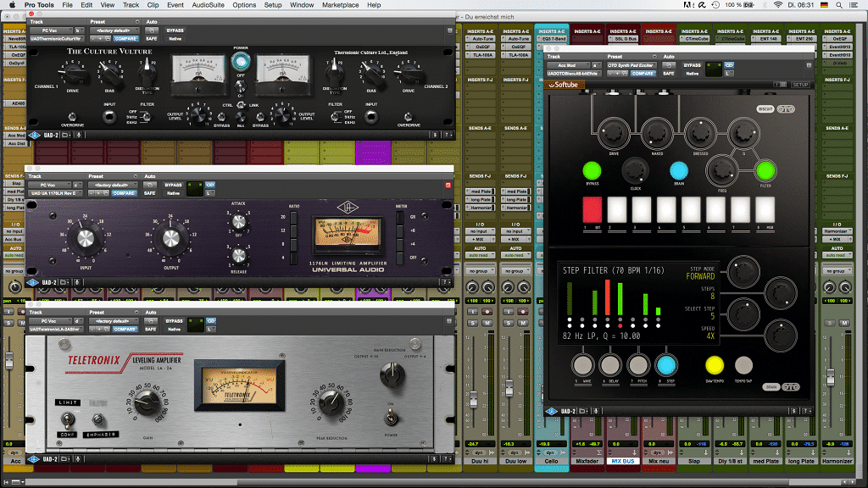Open the no group selector on Duu hi channel

pos(480,271)
